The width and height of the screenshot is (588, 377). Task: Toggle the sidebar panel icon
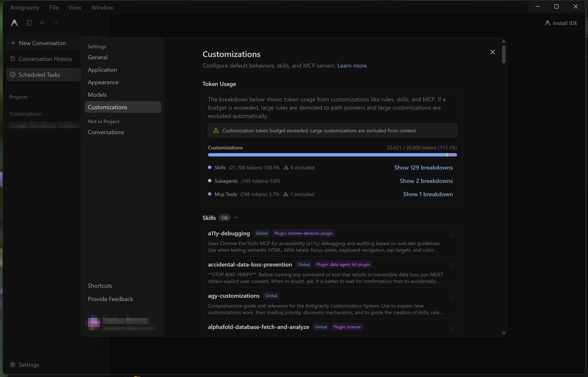coord(29,23)
